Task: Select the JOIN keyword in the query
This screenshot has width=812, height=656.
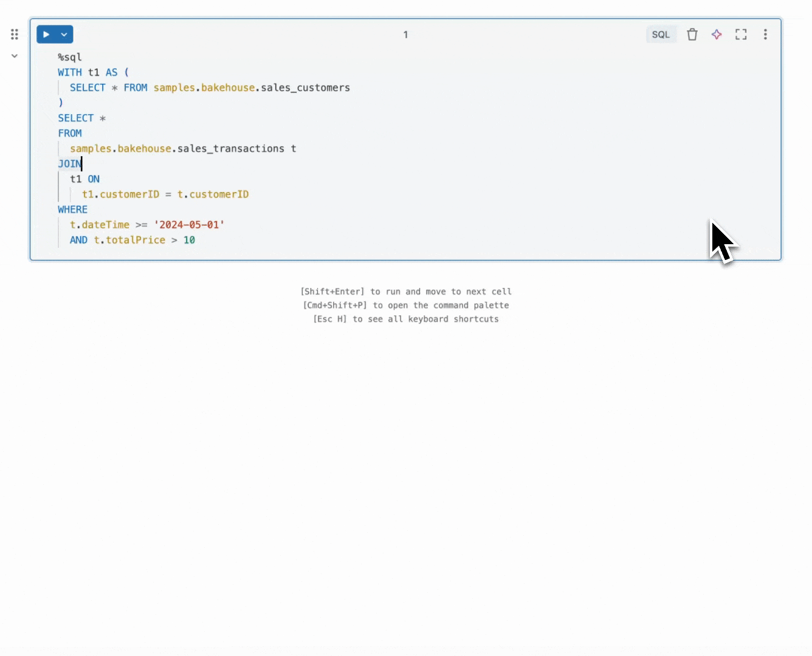Action: point(69,163)
